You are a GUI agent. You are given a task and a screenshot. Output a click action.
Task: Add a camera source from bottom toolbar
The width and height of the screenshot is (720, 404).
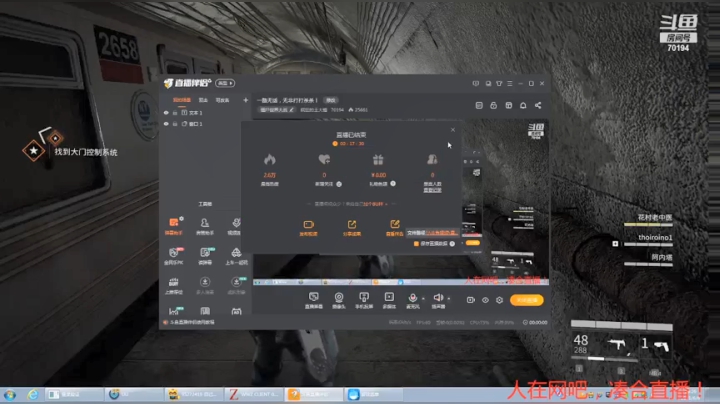339,300
